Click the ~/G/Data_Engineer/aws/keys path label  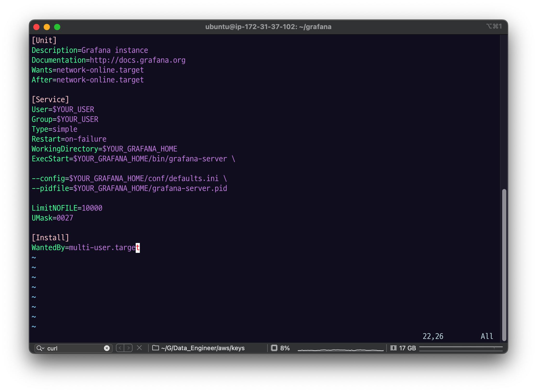pyautogui.click(x=203, y=348)
